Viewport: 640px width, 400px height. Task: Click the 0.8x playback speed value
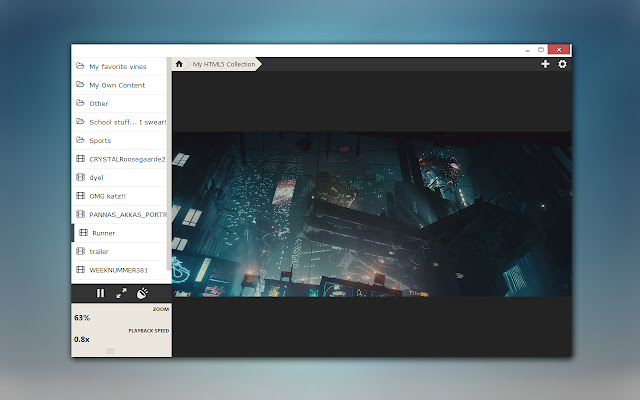click(82, 339)
